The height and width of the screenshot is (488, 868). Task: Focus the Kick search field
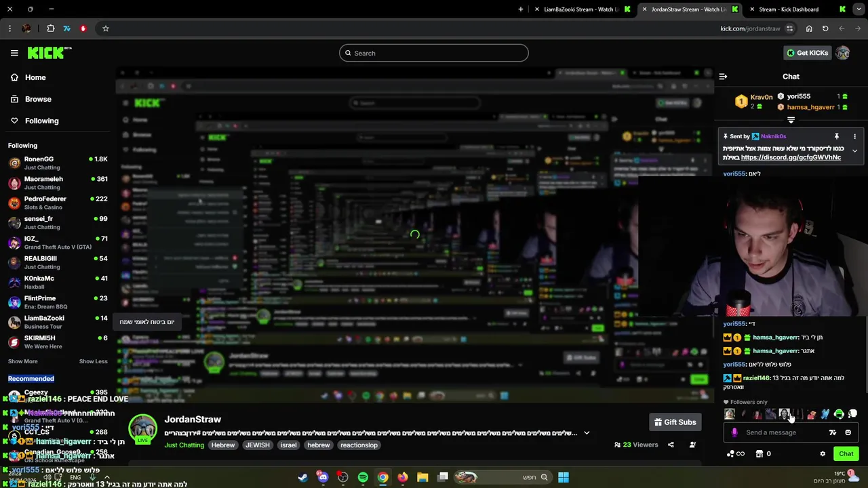point(434,53)
